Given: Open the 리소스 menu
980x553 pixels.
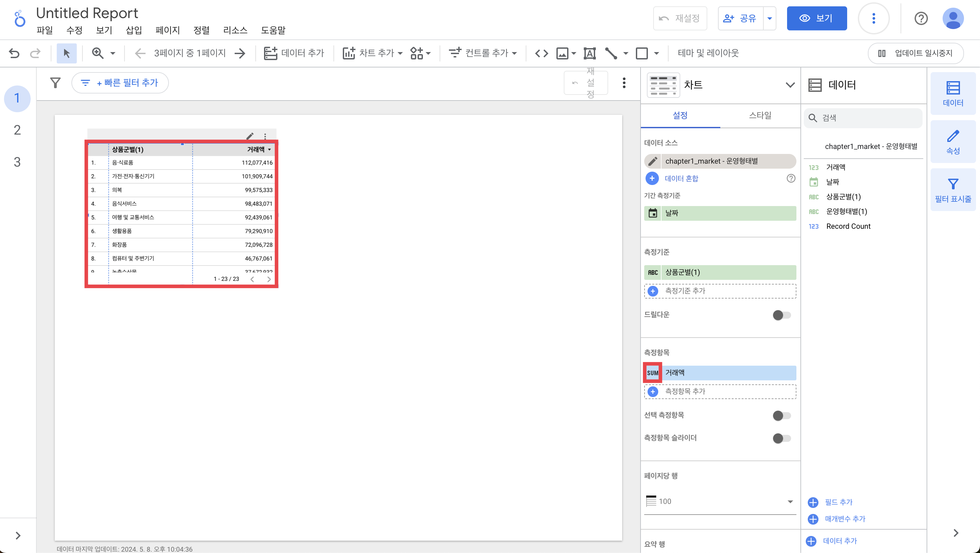Looking at the screenshot, I should [235, 30].
